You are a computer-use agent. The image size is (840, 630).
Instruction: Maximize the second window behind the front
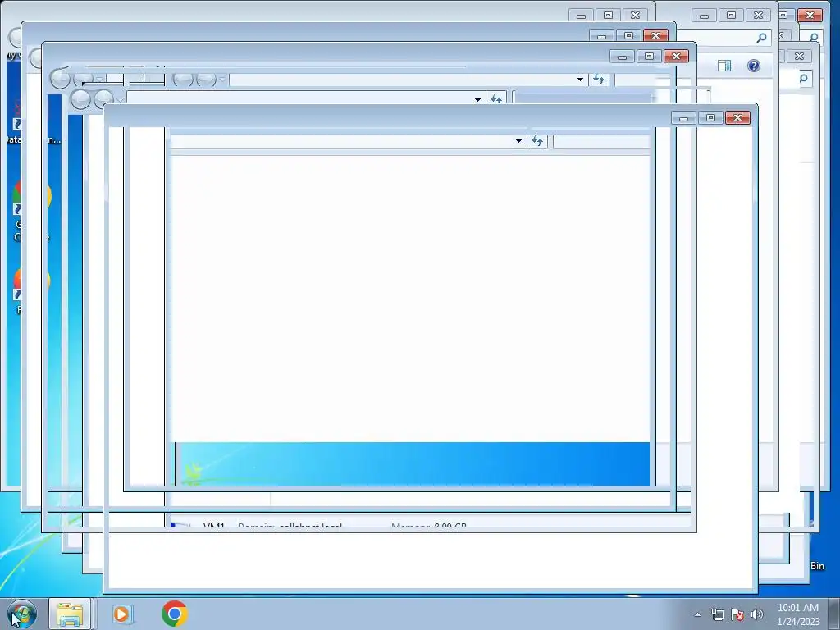tap(650, 57)
